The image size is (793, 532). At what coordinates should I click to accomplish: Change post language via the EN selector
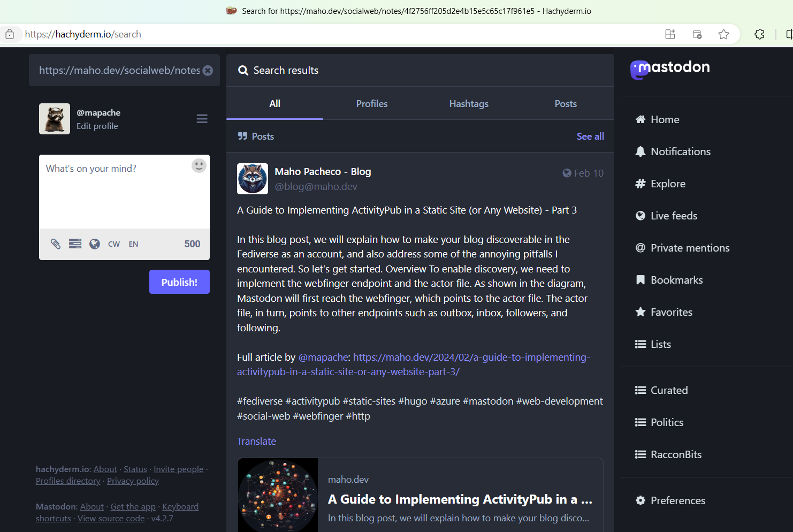(133, 244)
